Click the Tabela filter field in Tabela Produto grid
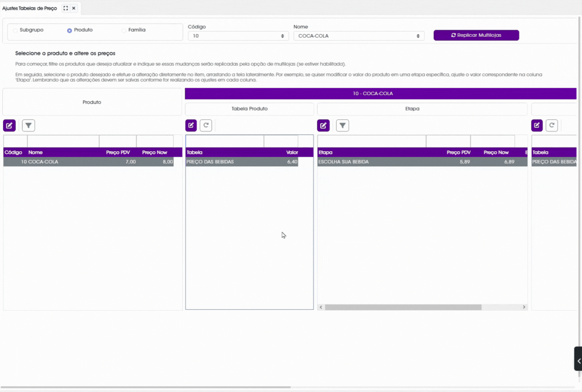The image size is (582, 392). coord(225,141)
